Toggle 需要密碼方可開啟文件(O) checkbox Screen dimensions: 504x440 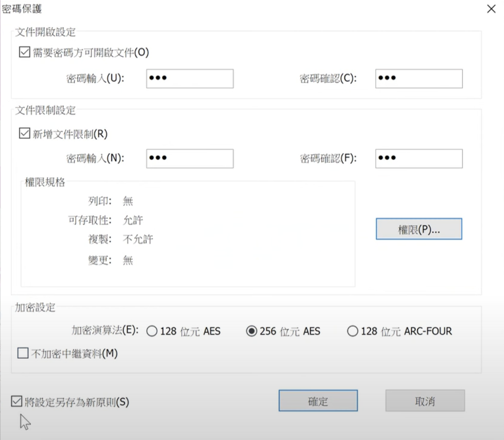pyautogui.click(x=25, y=52)
